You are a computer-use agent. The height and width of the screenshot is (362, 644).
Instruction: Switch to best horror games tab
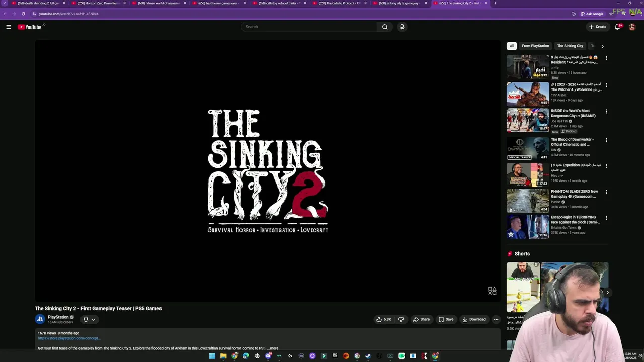(x=219, y=3)
